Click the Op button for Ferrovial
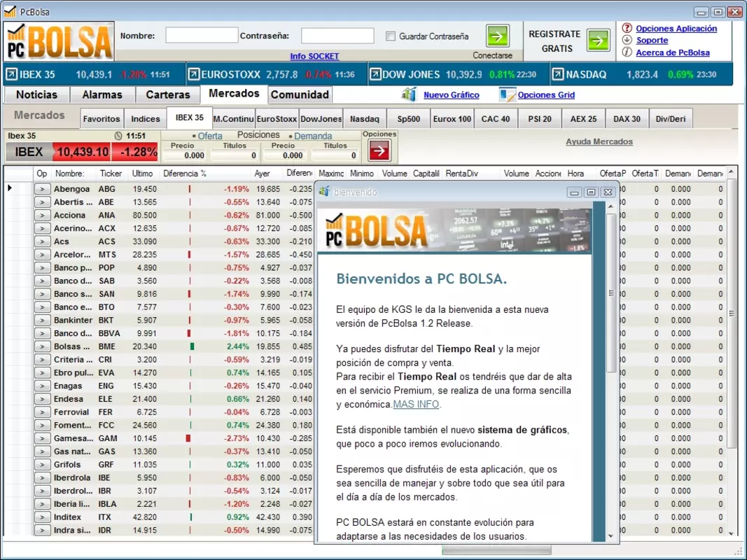747x560 pixels. [x=42, y=412]
